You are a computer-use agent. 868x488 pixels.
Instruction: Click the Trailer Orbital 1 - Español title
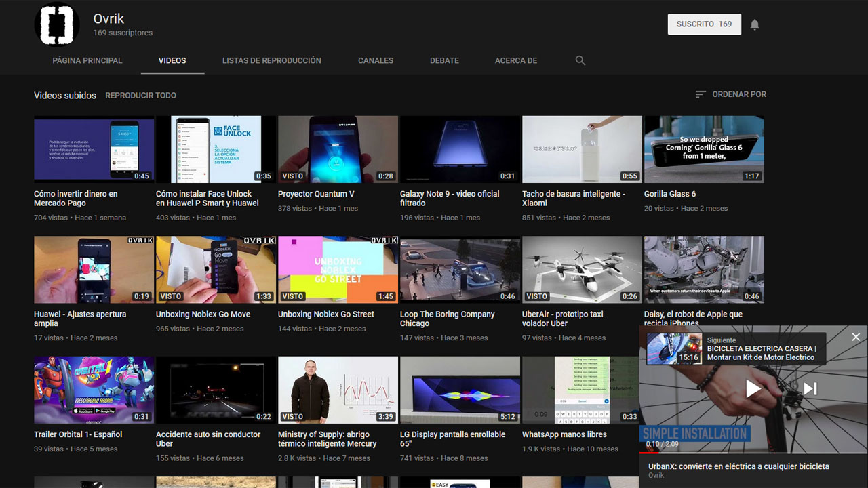click(78, 434)
